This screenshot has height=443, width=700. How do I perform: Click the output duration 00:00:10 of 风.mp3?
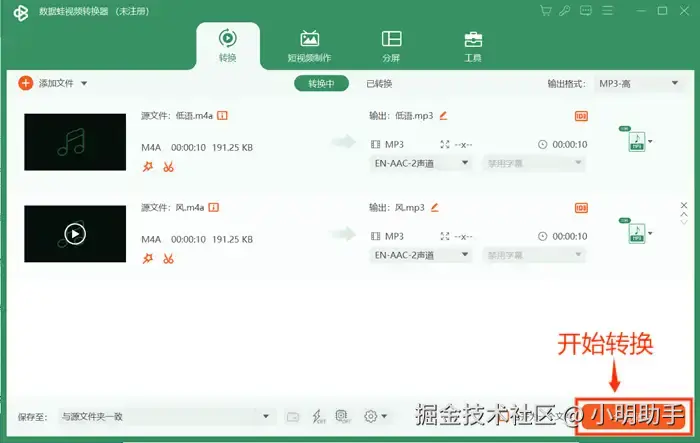pos(570,236)
